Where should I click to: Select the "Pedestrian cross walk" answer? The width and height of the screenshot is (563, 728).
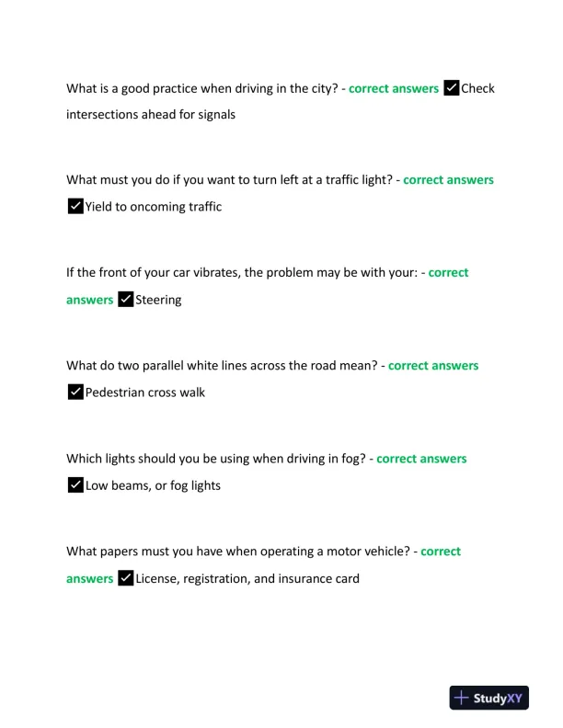[145, 392]
